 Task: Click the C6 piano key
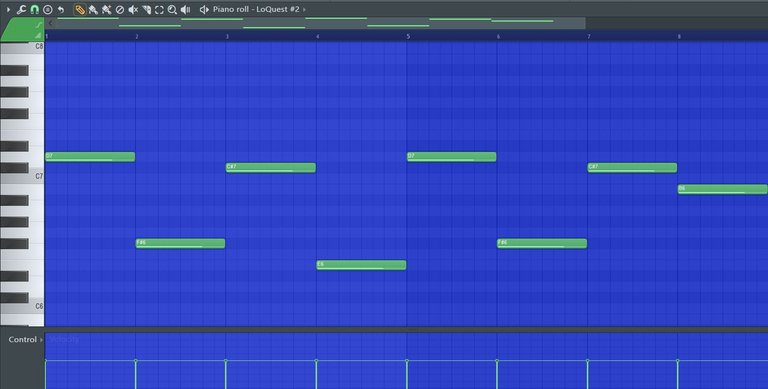coord(22,306)
